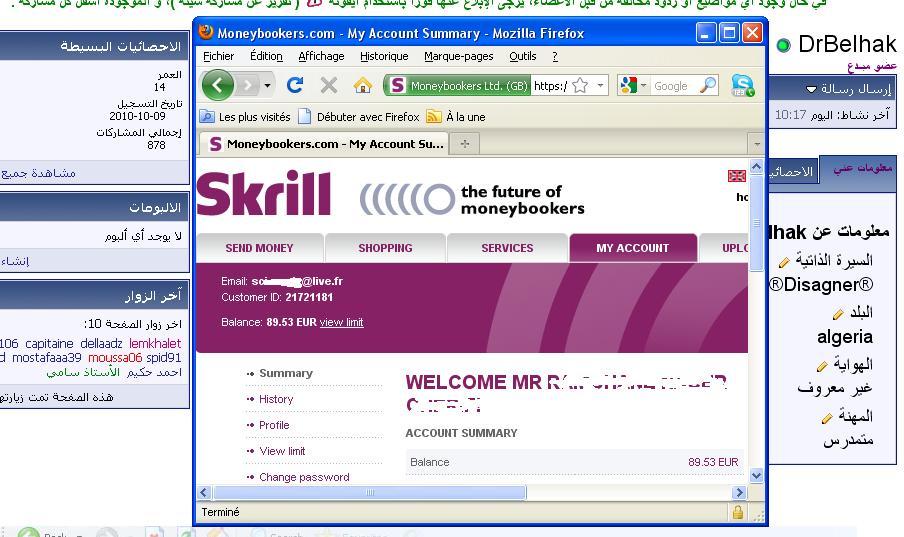Click the Skype toolbar icon

743,85
